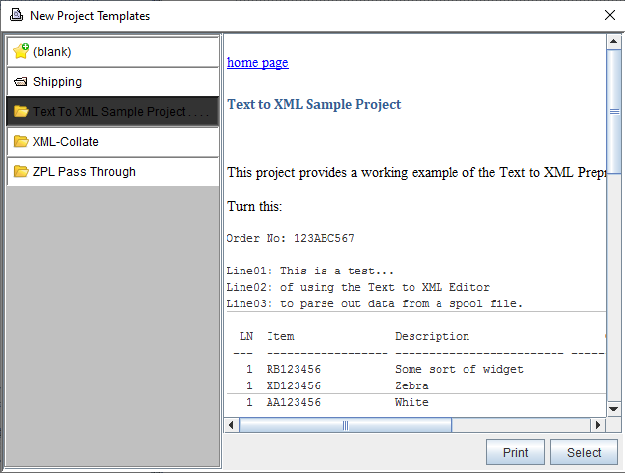Click the star icon beside (blank)
This screenshot has height=473, width=625.
coord(21,51)
